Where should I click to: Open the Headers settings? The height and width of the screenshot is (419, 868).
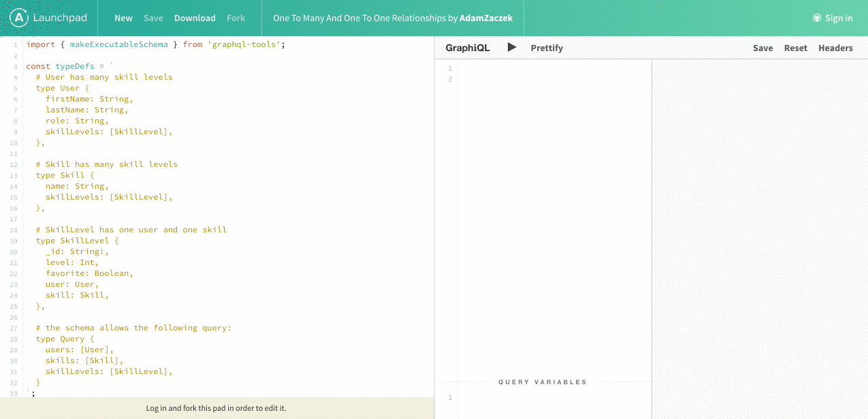pyautogui.click(x=835, y=48)
